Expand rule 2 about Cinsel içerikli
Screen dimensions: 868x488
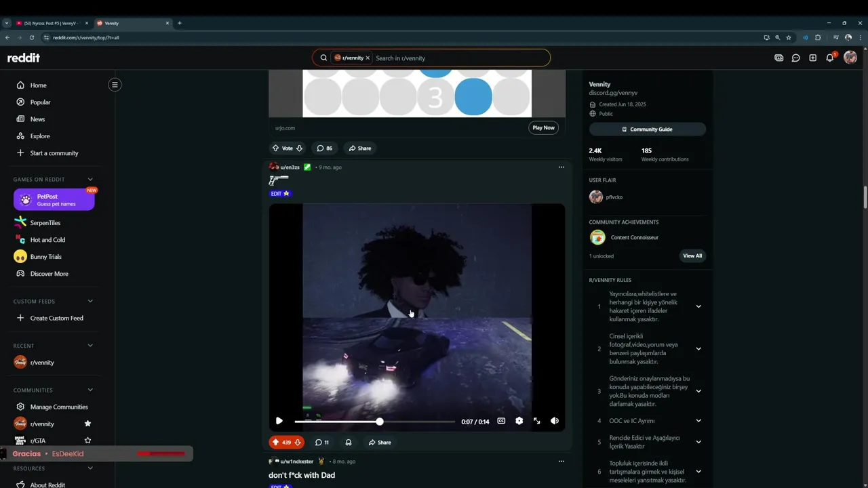click(698, 349)
